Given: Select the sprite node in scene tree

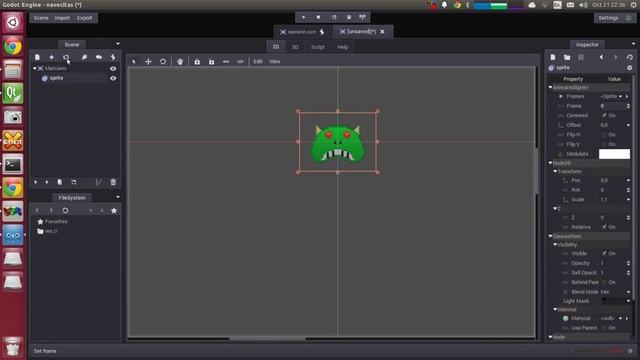Looking at the screenshot, I should 56,78.
